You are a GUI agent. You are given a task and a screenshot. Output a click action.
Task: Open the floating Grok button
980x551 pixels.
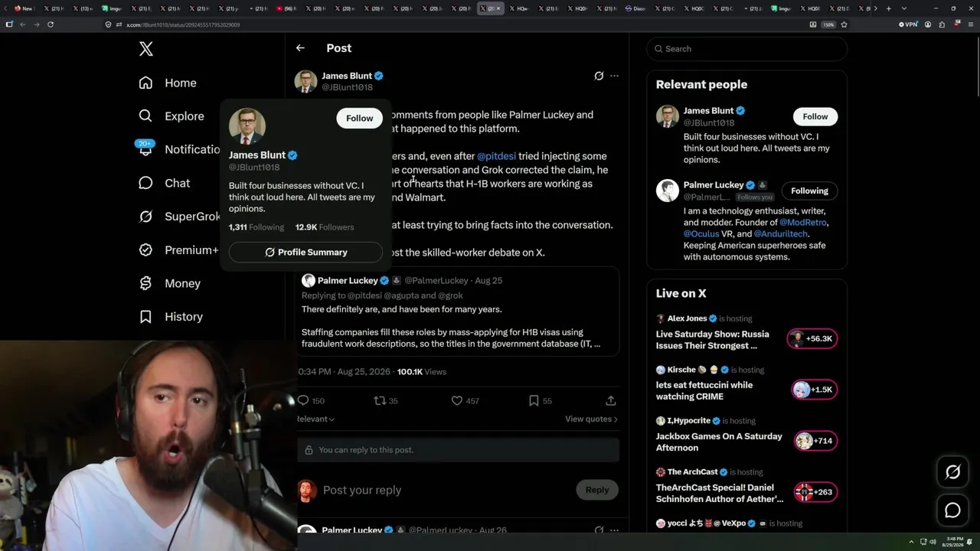(952, 472)
